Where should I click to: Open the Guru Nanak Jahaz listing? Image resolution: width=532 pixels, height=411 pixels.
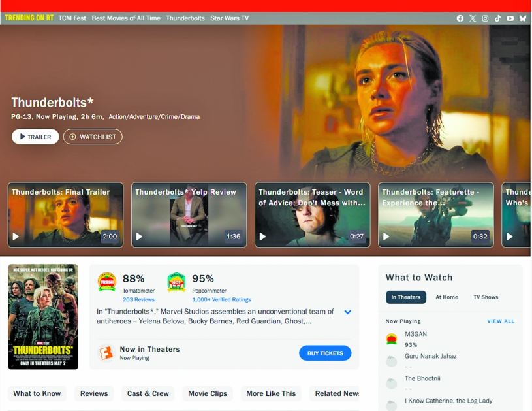pos(431,356)
